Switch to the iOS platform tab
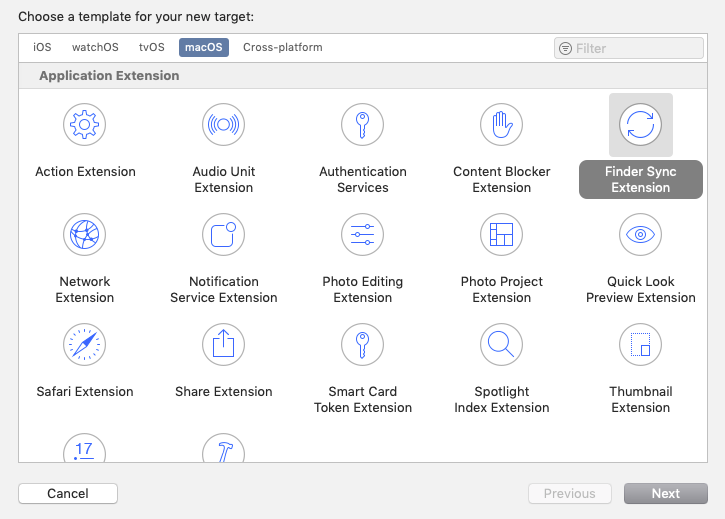Screen dimensions: 725x519 click(42, 47)
